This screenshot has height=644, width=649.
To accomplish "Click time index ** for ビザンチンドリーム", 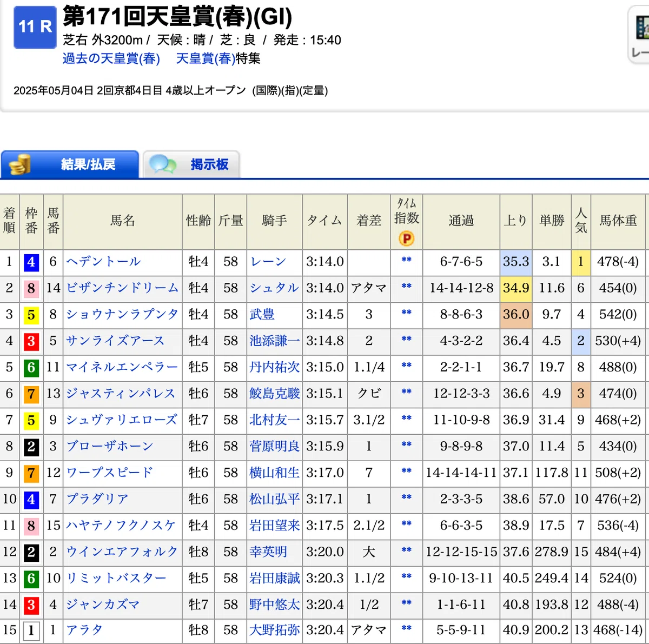I will point(407,287).
